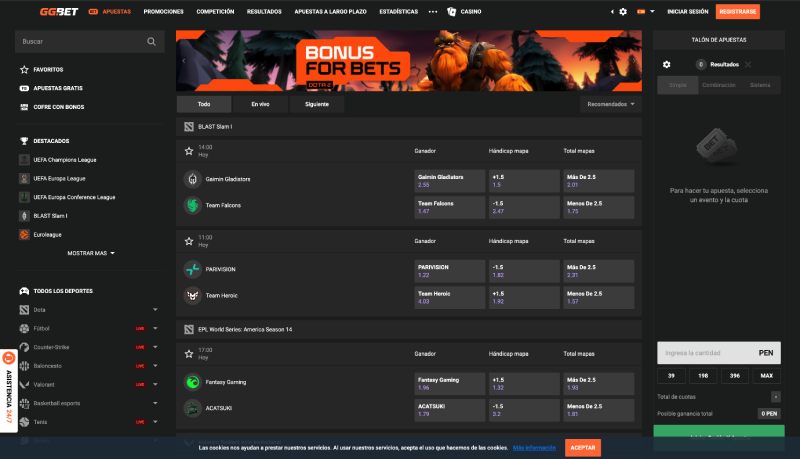Open Más información cookie link
Viewport: 800px width, 459px height.
(x=534, y=448)
